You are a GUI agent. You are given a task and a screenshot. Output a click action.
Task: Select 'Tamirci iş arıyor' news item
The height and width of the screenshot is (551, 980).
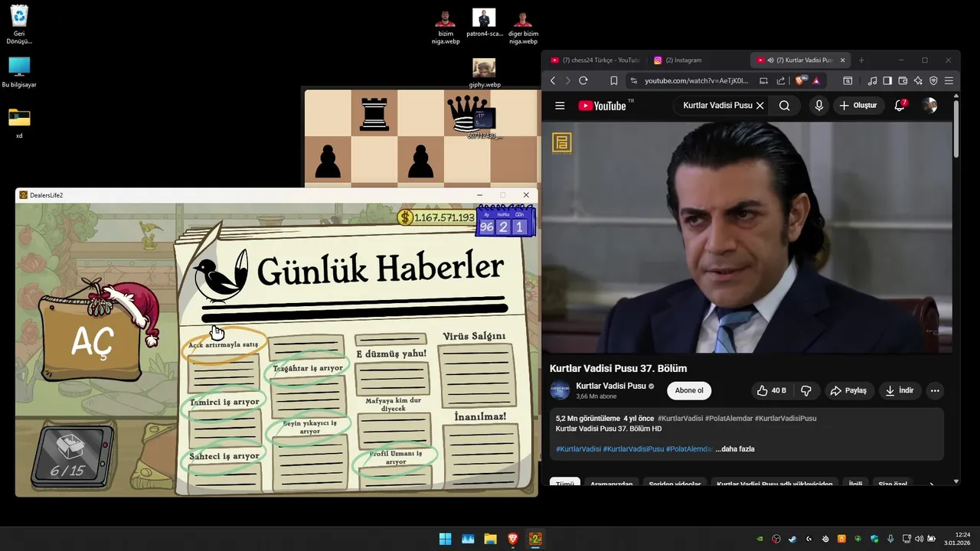(x=224, y=402)
